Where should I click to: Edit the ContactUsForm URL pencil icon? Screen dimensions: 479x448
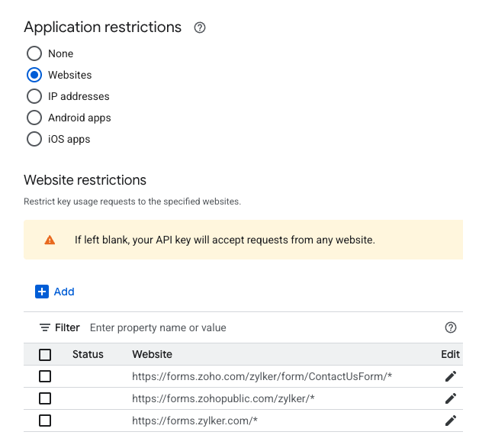[450, 376]
